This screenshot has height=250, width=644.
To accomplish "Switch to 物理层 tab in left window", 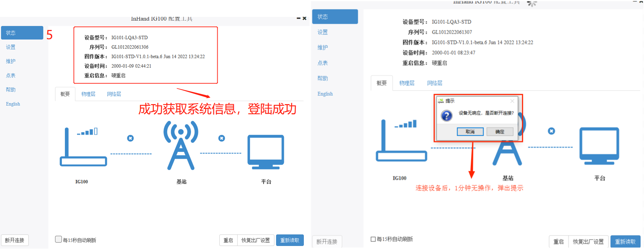I will (x=88, y=94).
